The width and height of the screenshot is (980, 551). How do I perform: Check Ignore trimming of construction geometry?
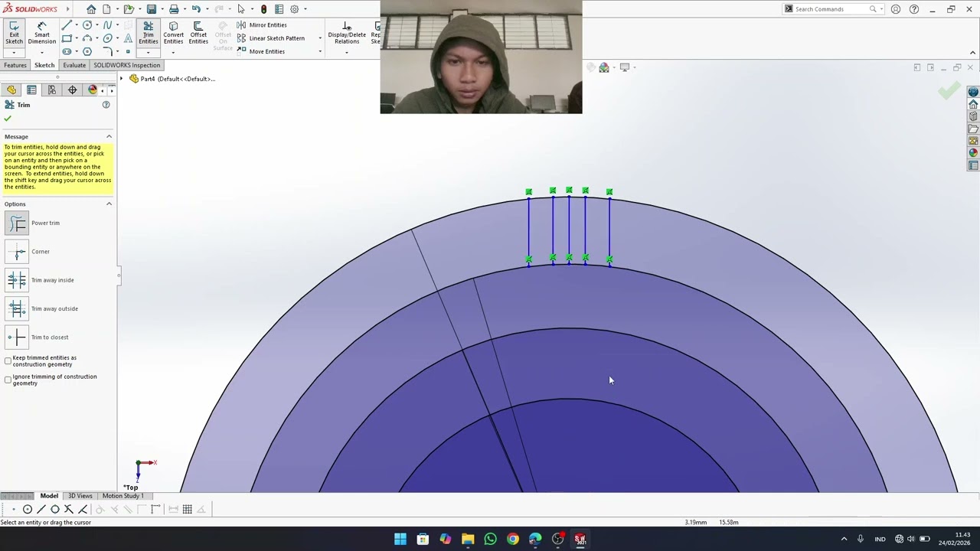(8, 379)
